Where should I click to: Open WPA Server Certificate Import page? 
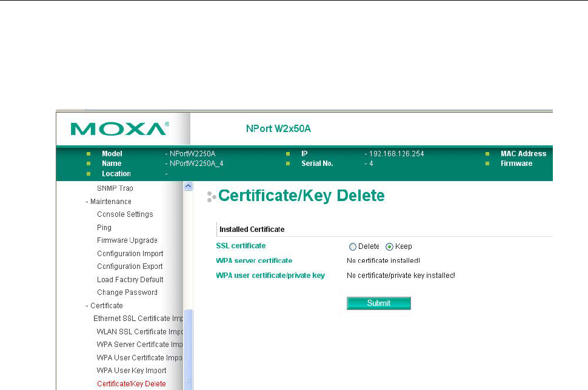139,345
